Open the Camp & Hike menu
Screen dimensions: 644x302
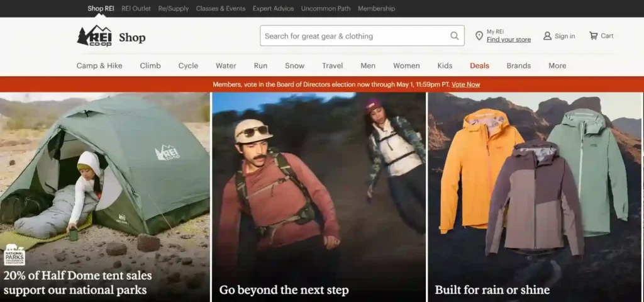point(99,65)
